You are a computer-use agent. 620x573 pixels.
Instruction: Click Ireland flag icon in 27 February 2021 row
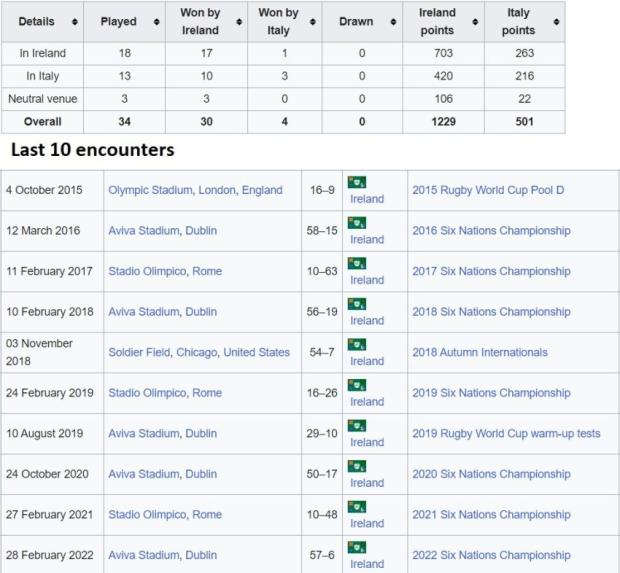click(x=357, y=507)
